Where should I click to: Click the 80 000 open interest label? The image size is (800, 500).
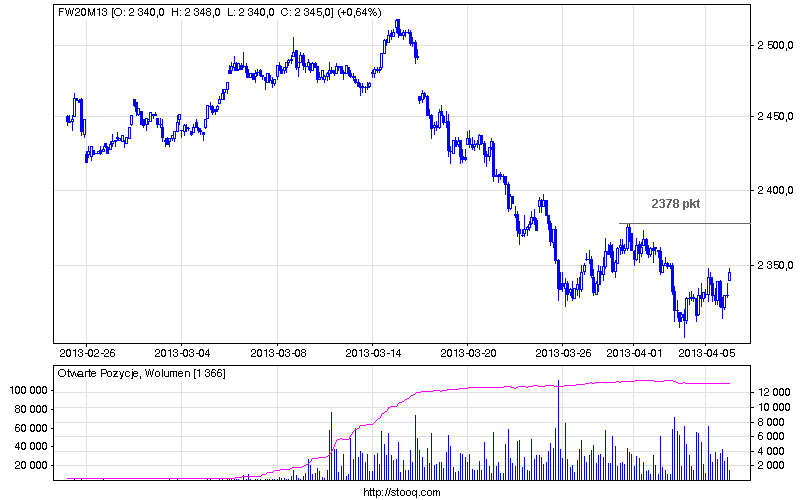click(x=31, y=409)
